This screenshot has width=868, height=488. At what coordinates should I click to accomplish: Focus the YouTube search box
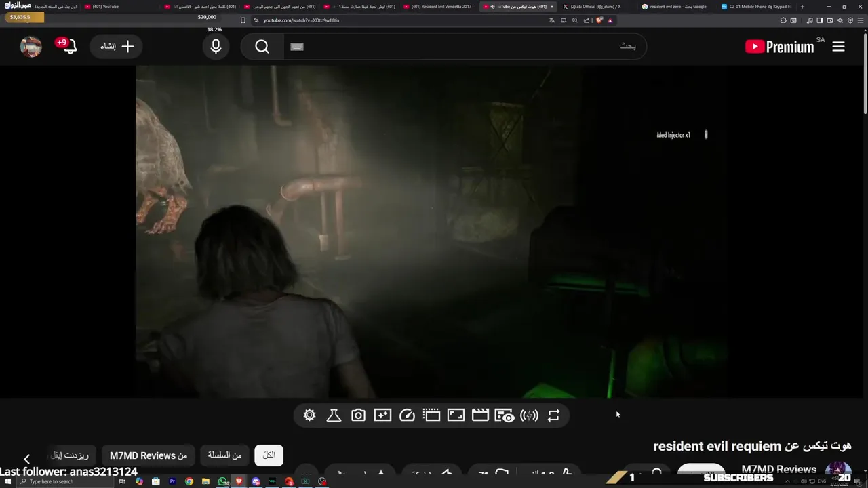click(x=465, y=47)
